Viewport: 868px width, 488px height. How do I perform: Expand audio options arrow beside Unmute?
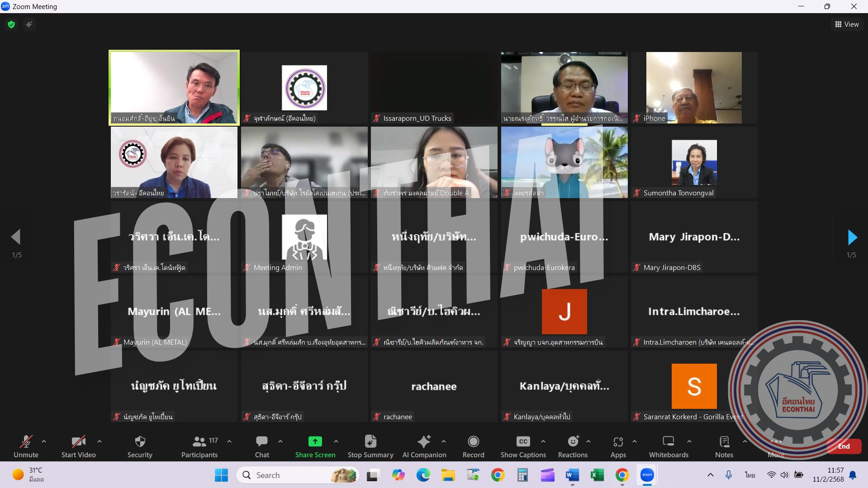(44, 441)
